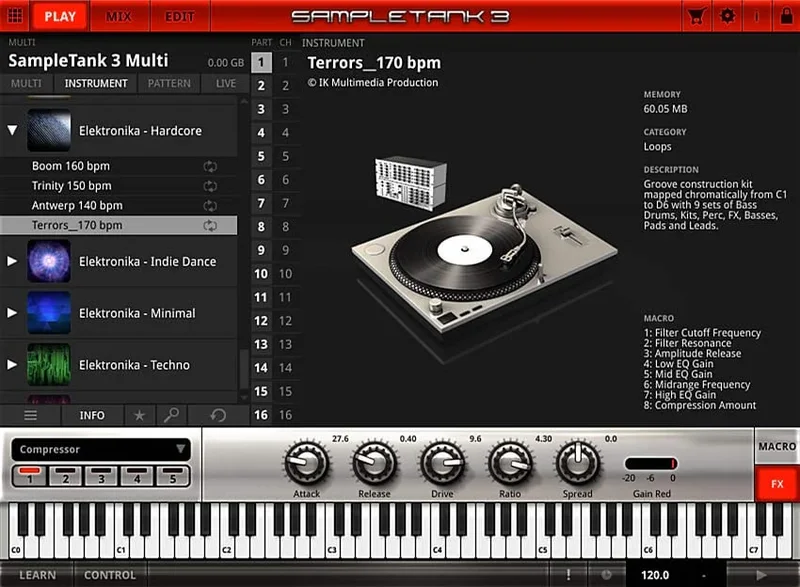Click loop icon beside Boom 160 bpm
Screen dimensions: 800x587
click(x=210, y=166)
